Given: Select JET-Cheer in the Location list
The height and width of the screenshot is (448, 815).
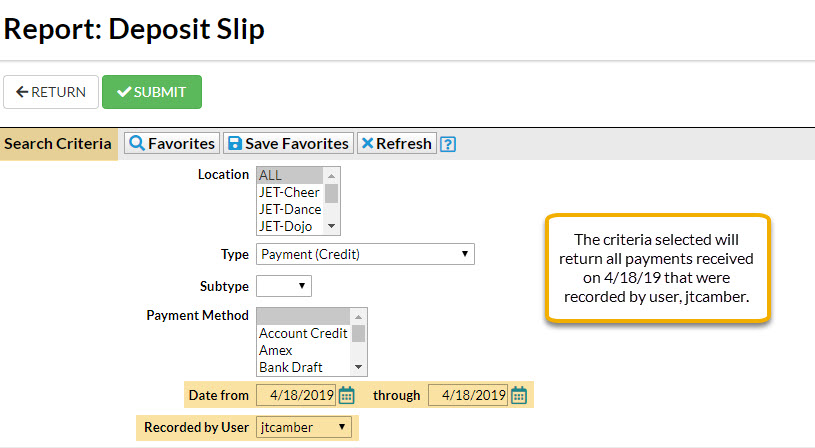Looking at the screenshot, I should coord(290,192).
